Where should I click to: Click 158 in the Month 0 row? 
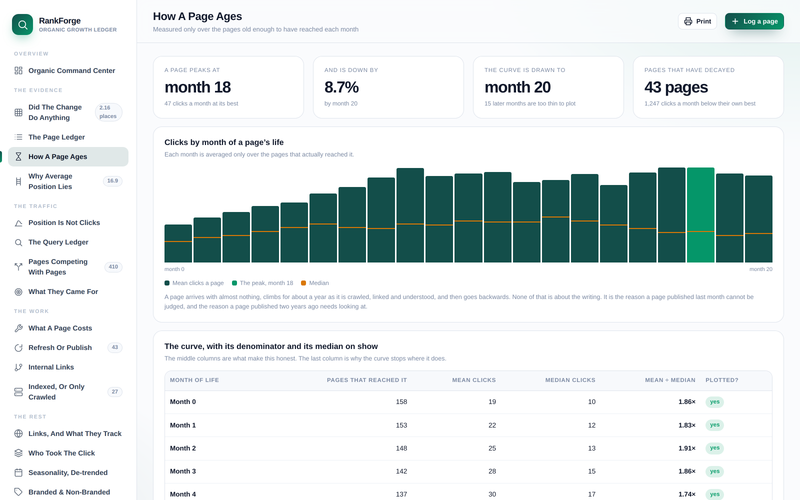(x=402, y=402)
